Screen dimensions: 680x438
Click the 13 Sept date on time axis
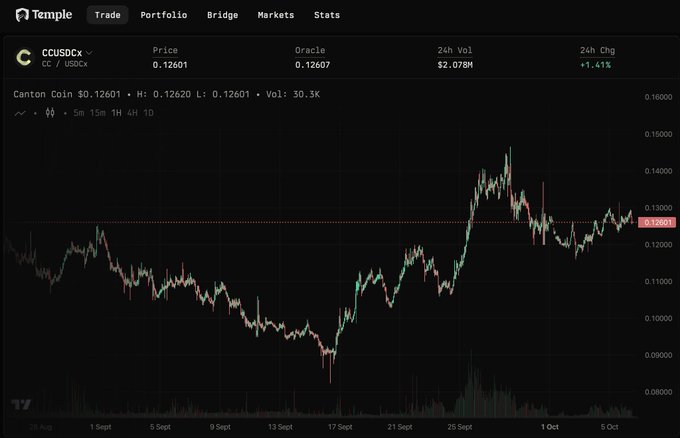[x=280, y=427]
